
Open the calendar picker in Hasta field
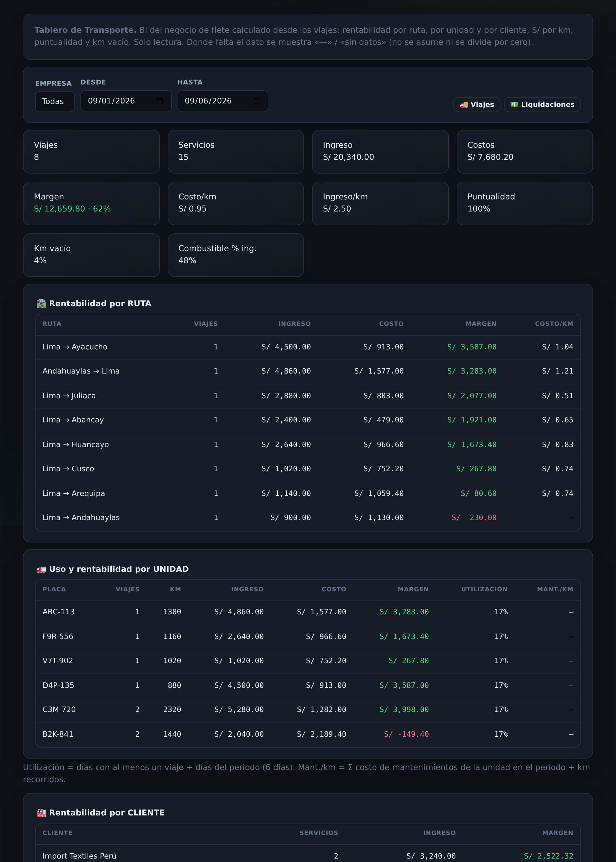tap(256, 101)
